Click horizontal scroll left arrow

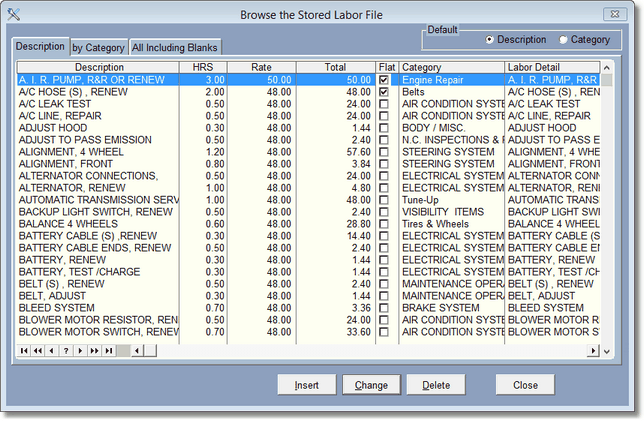click(137, 350)
